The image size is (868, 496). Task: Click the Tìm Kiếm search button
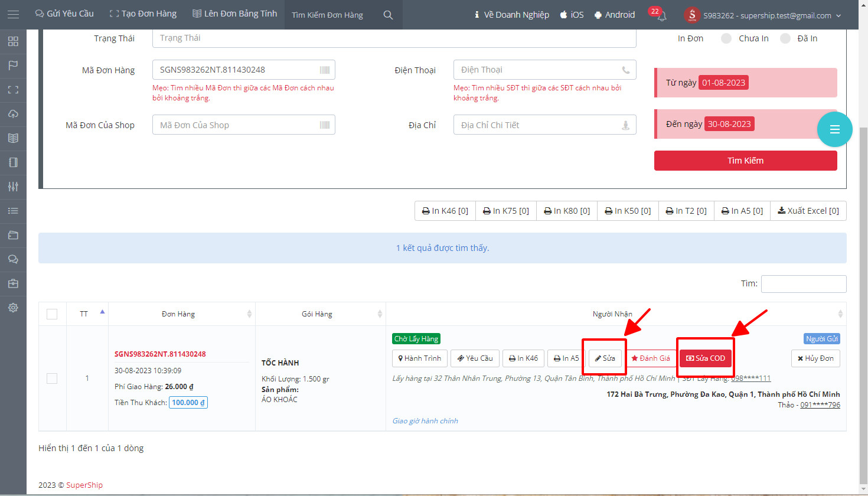tap(746, 161)
